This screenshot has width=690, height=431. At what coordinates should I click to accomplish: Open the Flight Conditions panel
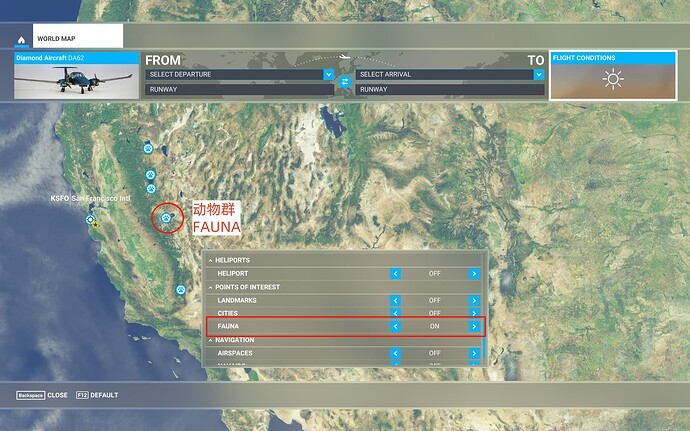[613, 76]
